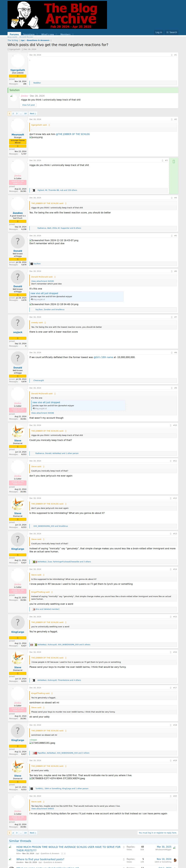The height and width of the screenshot is (868, 186).
Task: Click the quote jump arrow in post #7
Action: tap(45, 322)
